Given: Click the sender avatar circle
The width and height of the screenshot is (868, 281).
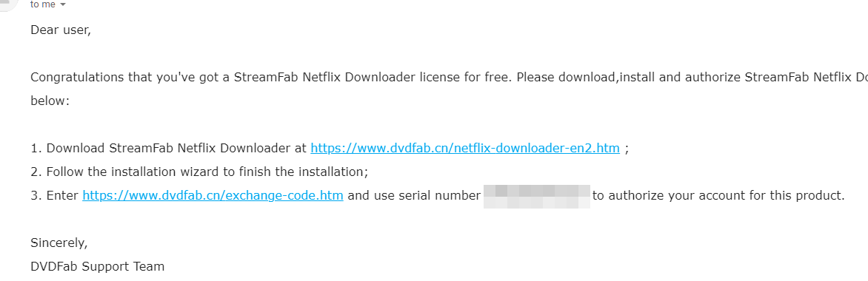Looking at the screenshot, I should pyautogui.click(x=10, y=3).
